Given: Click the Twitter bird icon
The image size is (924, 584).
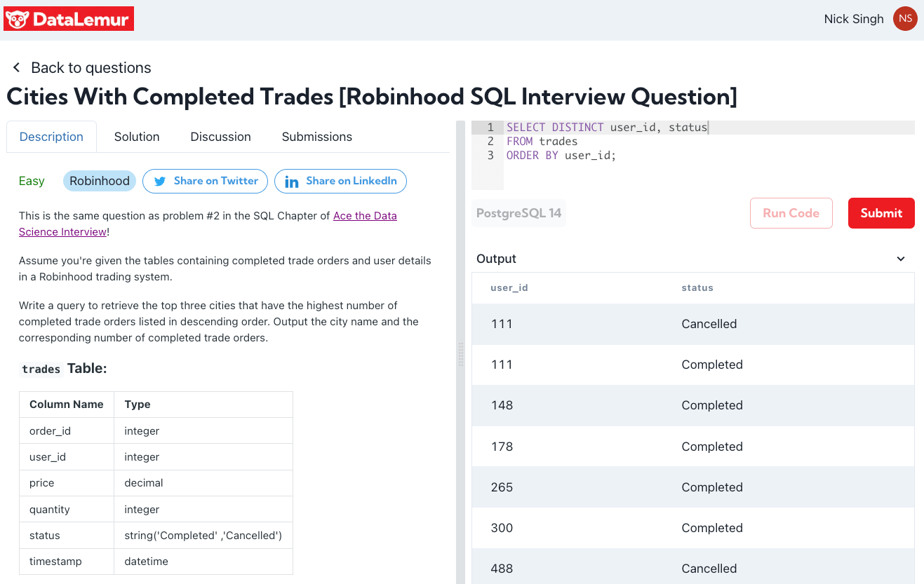Looking at the screenshot, I should tap(160, 181).
